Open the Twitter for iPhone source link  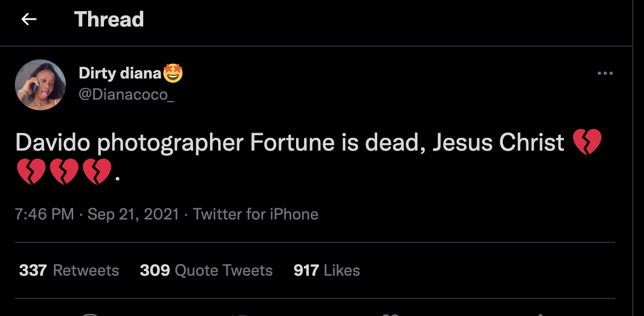point(256,214)
